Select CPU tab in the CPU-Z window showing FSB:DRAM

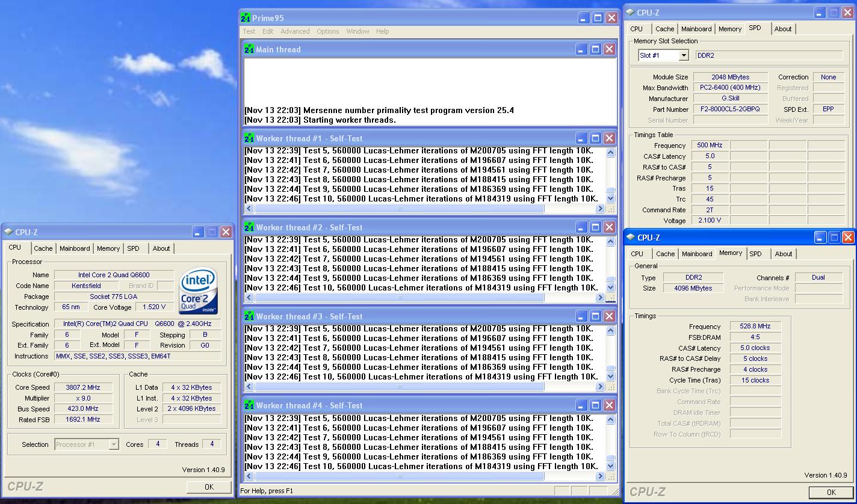637,254
